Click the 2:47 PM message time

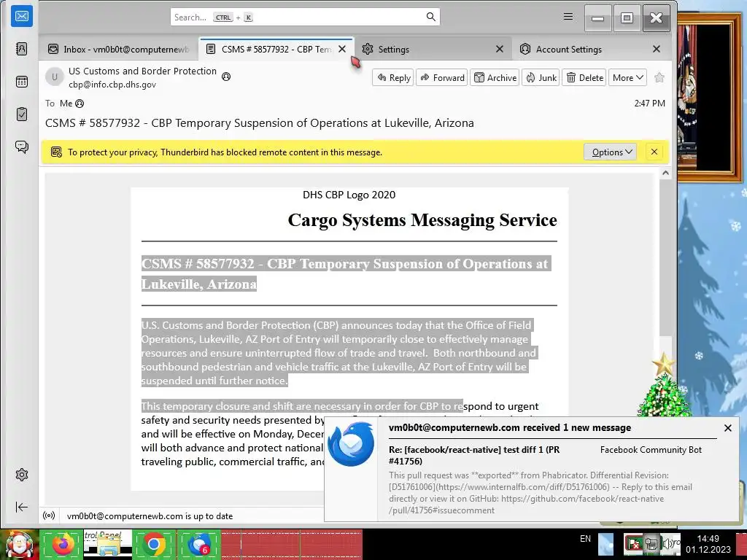[649, 104]
